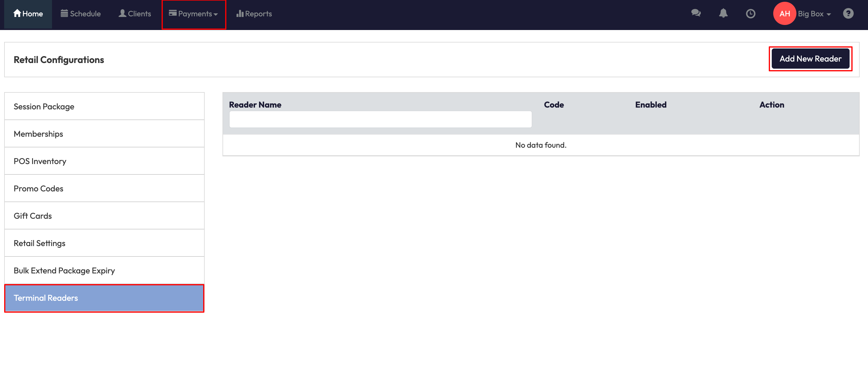Select Memberships in sidebar

point(104,134)
